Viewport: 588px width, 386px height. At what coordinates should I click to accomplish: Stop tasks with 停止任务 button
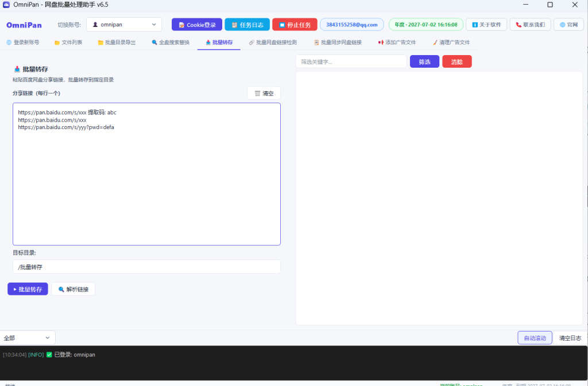pyautogui.click(x=295, y=25)
